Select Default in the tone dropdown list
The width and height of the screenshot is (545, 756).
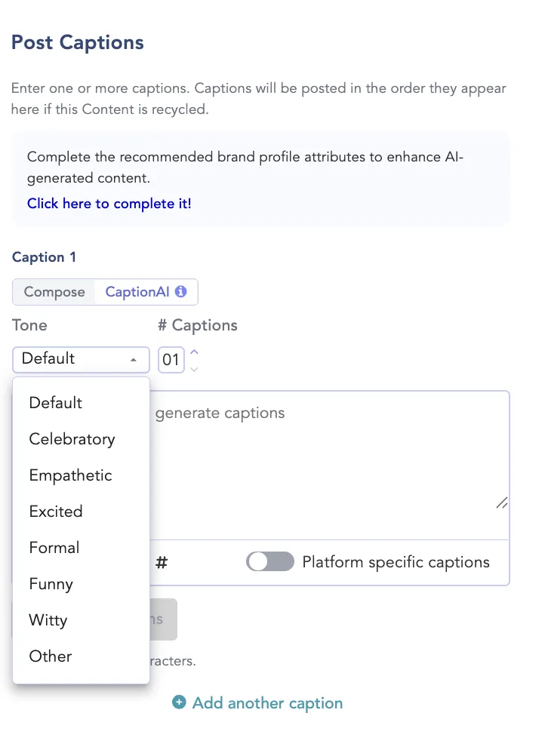click(55, 403)
